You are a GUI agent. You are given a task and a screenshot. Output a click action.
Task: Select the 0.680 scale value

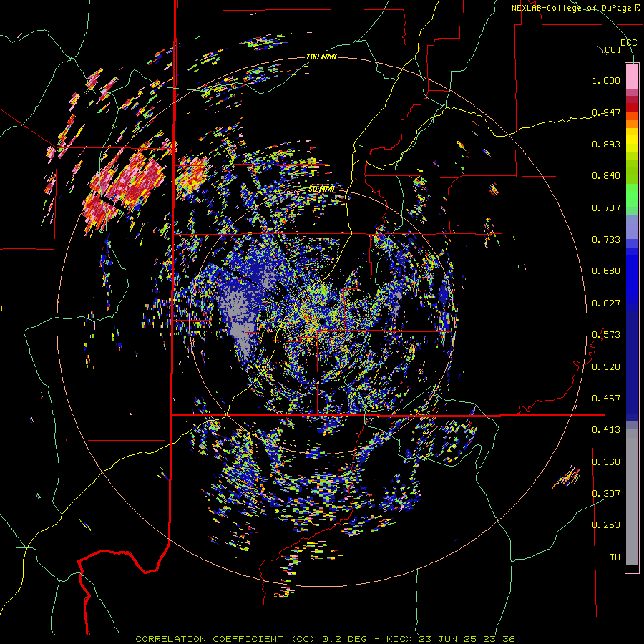[x=606, y=271]
